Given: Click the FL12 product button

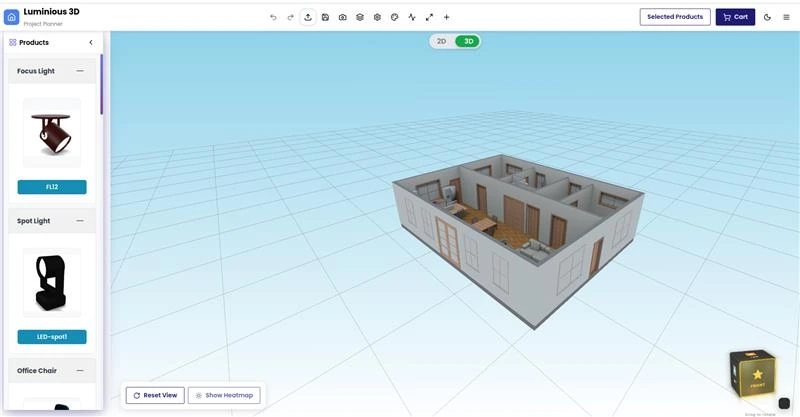Looking at the screenshot, I should (52, 187).
